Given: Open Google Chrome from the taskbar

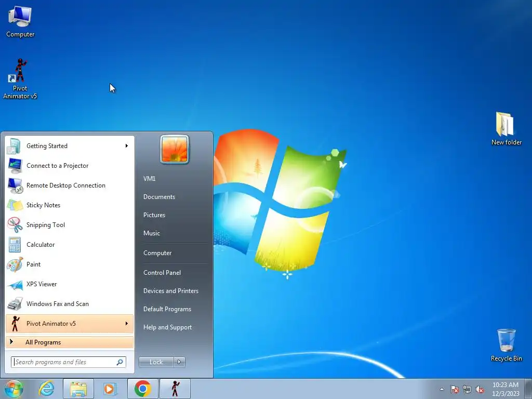Looking at the screenshot, I should [x=142, y=389].
